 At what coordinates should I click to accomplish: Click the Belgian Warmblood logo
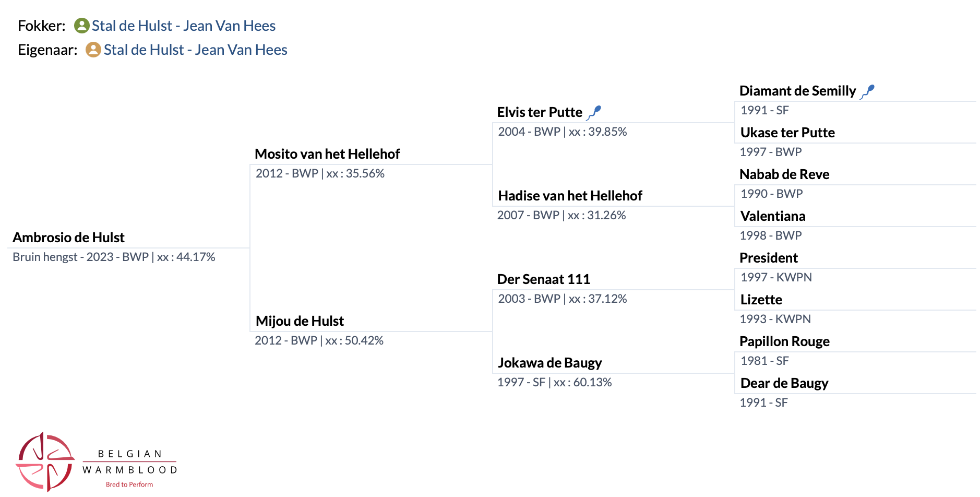coord(97,462)
